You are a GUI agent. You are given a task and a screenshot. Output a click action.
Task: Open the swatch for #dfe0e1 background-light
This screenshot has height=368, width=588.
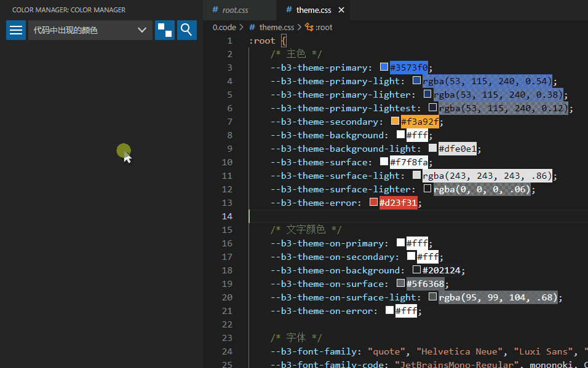click(432, 148)
